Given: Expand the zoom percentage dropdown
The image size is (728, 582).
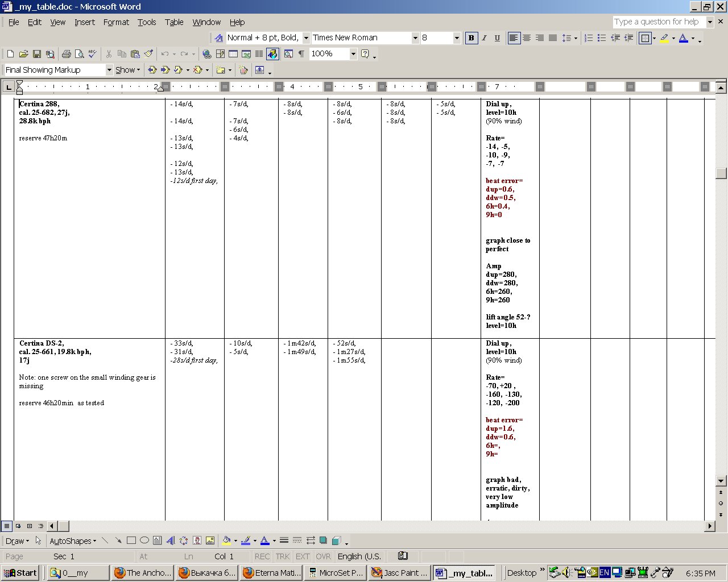Looking at the screenshot, I should pyautogui.click(x=353, y=54).
